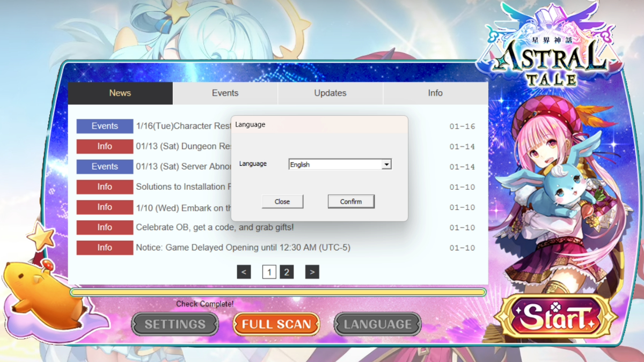Close the Language dialog
Image resolution: width=644 pixels, height=362 pixels.
pos(282,201)
